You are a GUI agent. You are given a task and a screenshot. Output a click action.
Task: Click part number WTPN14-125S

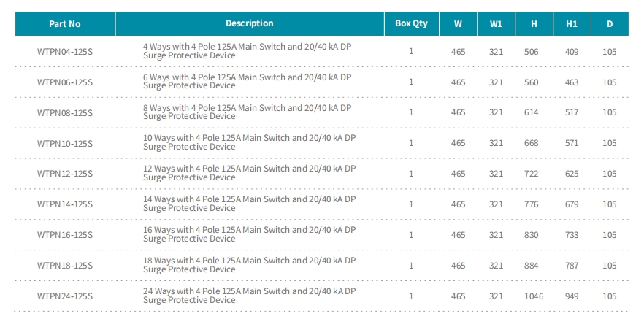65,204
